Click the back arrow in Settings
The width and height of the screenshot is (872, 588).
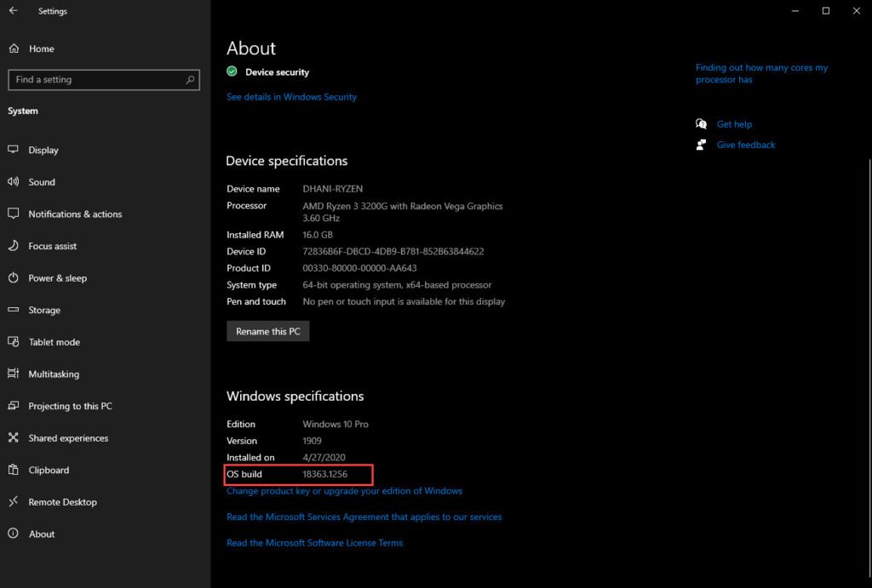[14, 10]
